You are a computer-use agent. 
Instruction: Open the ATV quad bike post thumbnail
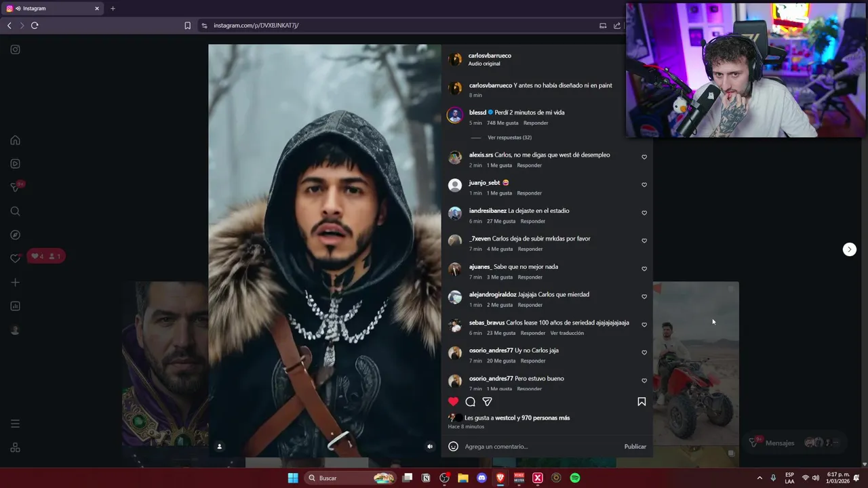pos(696,363)
